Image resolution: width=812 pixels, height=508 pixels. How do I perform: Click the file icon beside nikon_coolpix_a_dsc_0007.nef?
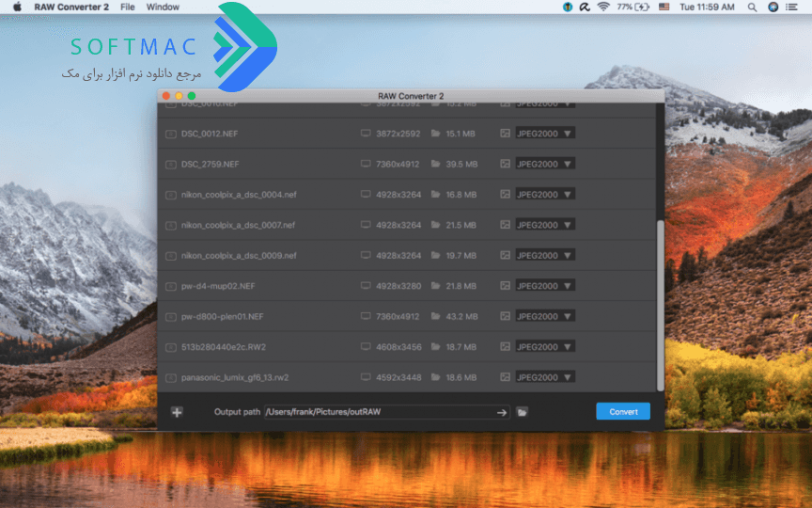pos(171,226)
